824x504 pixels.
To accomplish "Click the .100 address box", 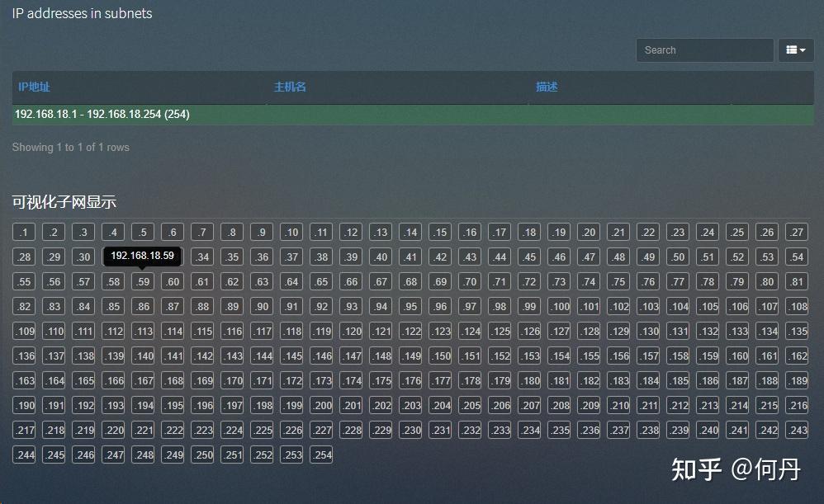I will pyautogui.click(x=559, y=306).
